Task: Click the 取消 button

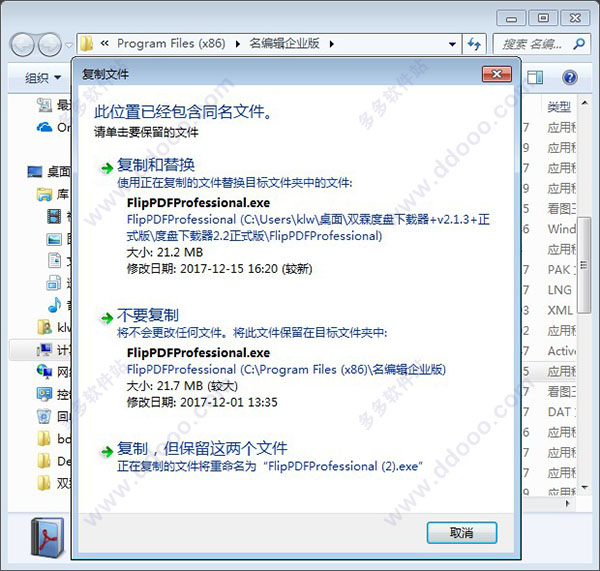Action: tap(462, 532)
